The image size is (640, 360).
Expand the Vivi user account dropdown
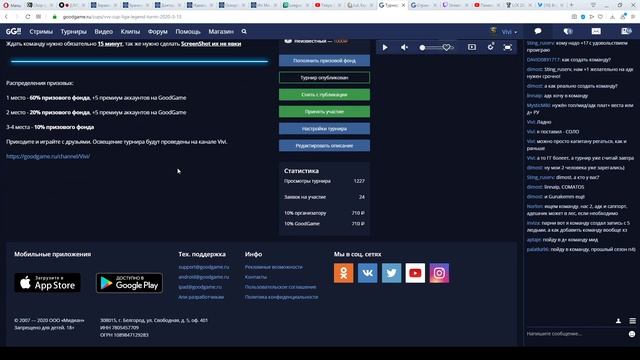tap(509, 32)
